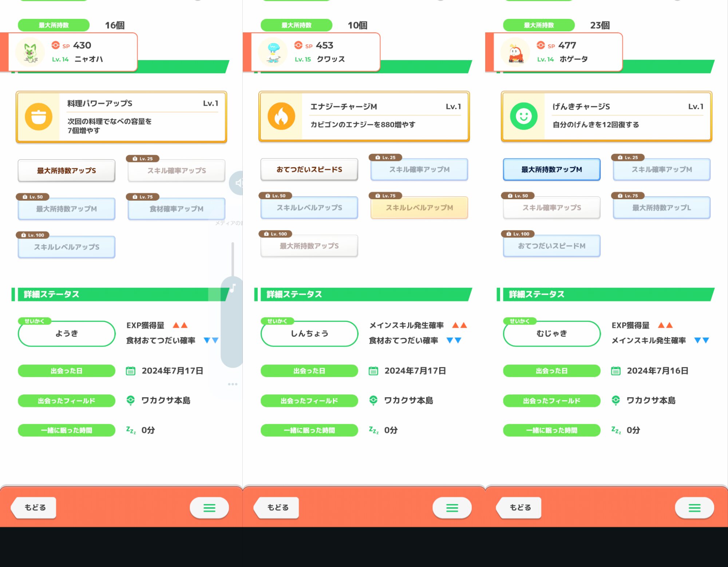Tap the energy charge flame icon
728x567 pixels.
click(x=281, y=116)
